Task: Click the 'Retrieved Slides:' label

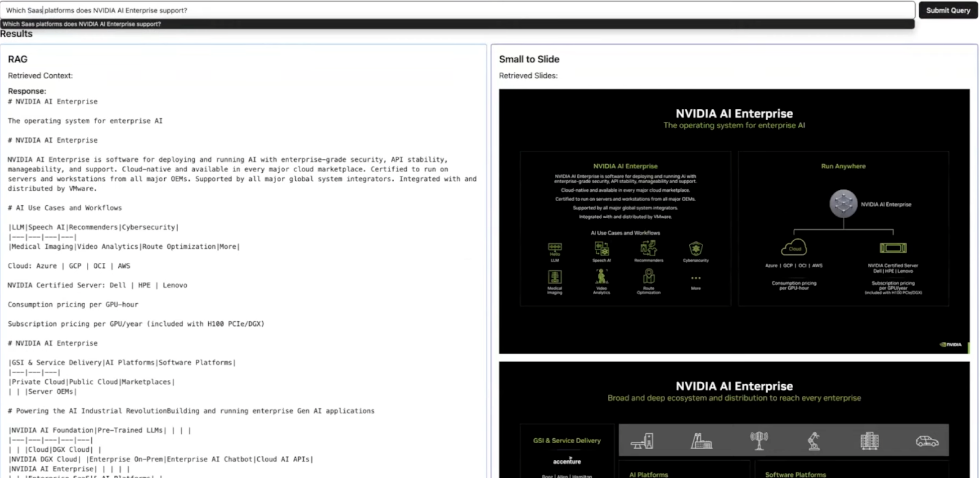Action: point(528,76)
